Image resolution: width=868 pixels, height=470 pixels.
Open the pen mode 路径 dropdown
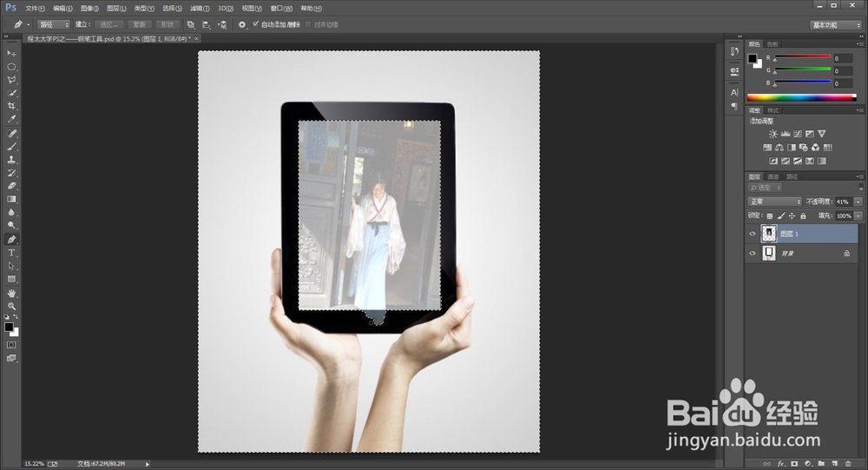54,24
